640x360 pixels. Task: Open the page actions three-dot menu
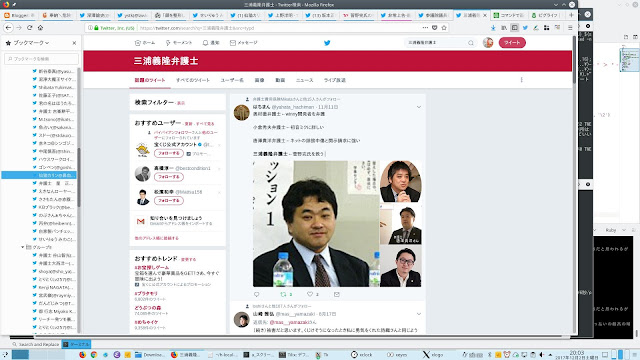(425, 28)
